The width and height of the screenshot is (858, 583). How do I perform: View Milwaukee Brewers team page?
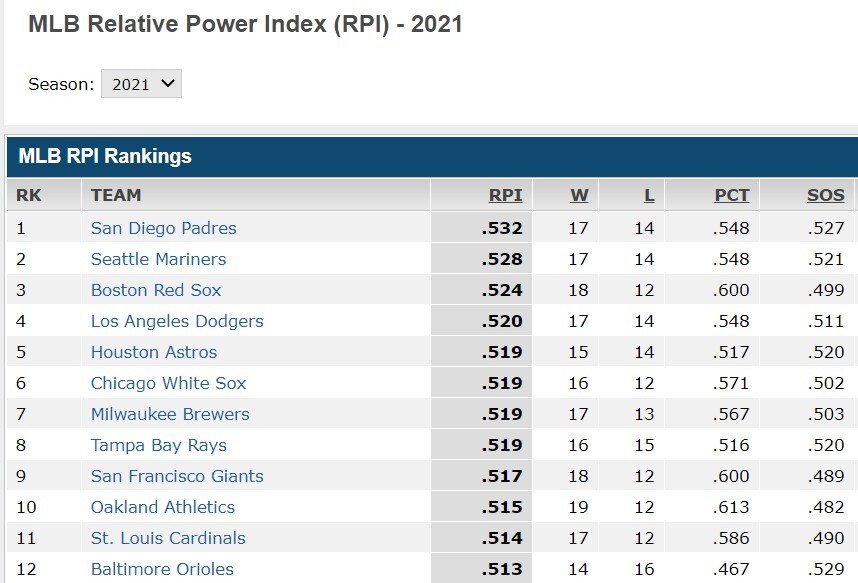(x=170, y=414)
